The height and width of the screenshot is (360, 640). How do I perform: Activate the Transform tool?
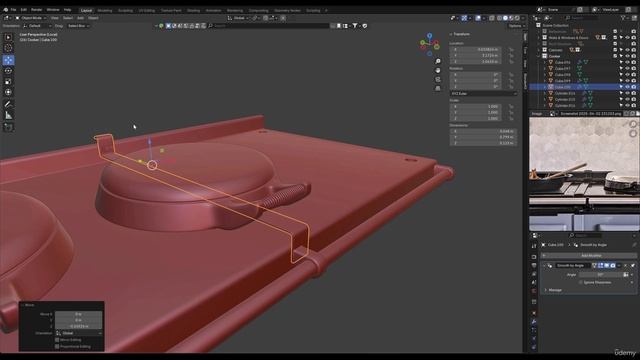click(x=8, y=92)
